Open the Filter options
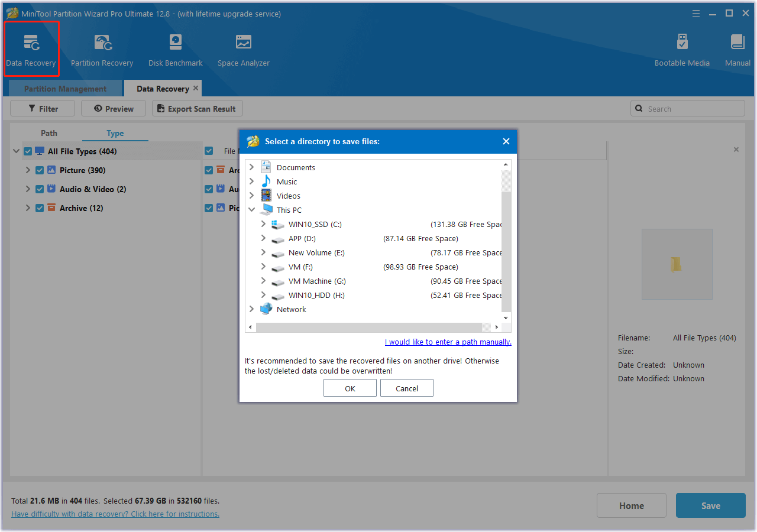The image size is (757, 532). pos(42,108)
